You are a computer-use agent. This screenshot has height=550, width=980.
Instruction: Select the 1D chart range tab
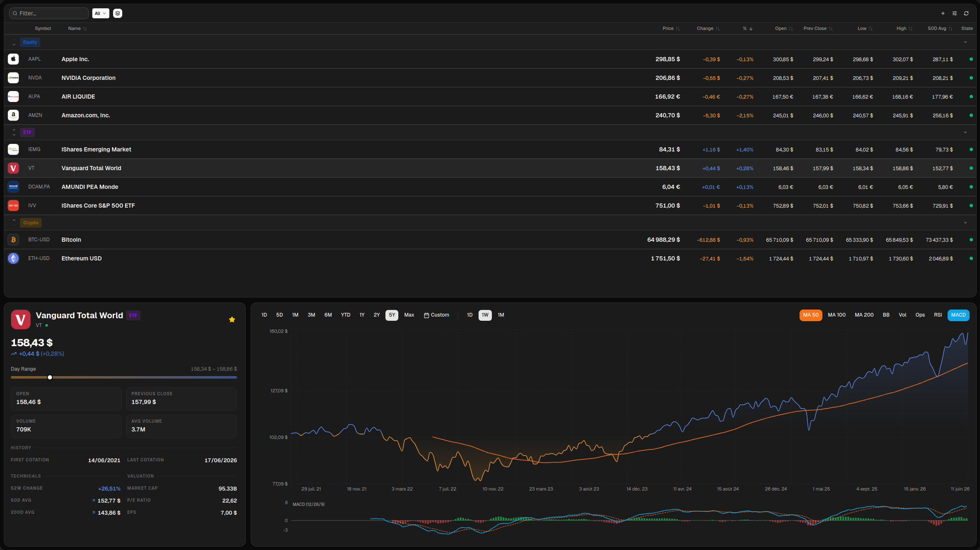tap(264, 315)
